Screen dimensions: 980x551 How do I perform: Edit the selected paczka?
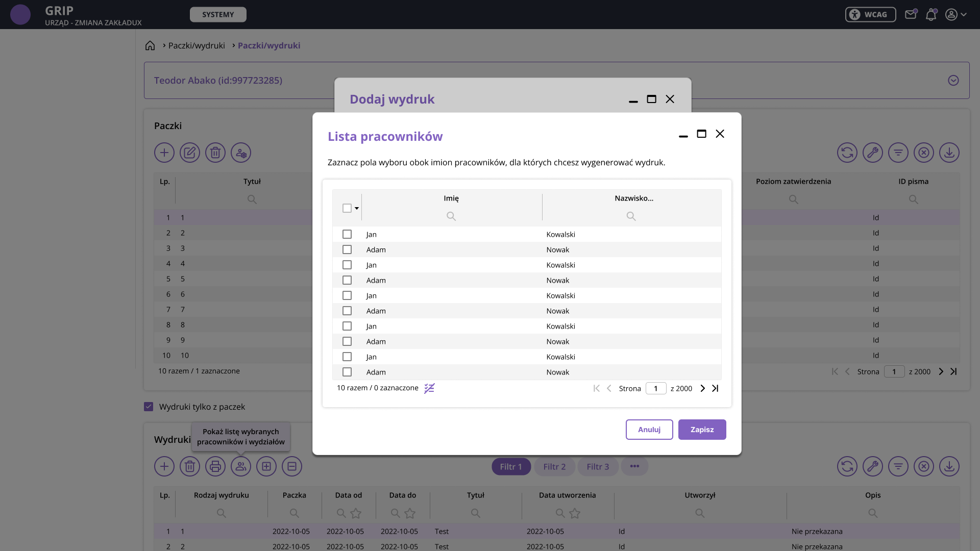coord(190,153)
